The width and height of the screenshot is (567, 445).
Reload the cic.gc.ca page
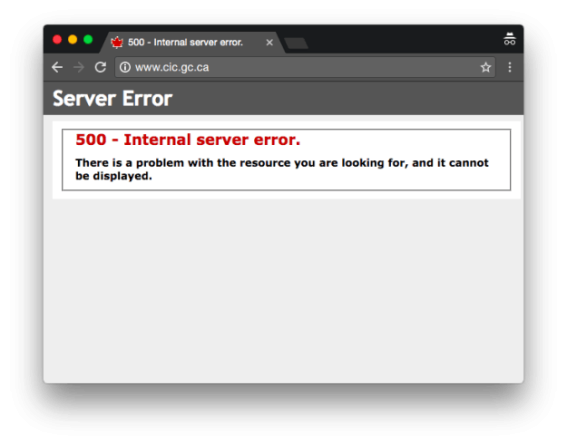tap(100, 67)
